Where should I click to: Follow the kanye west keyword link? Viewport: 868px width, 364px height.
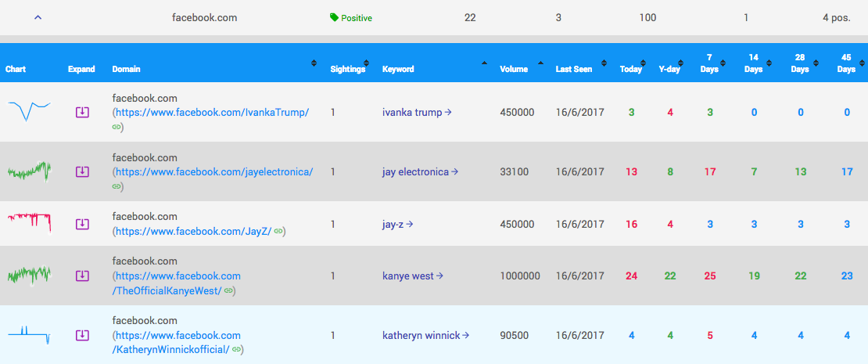pos(412,276)
